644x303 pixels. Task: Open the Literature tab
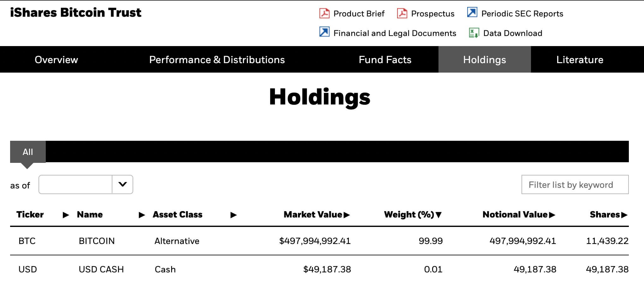(x=580, y=59)
